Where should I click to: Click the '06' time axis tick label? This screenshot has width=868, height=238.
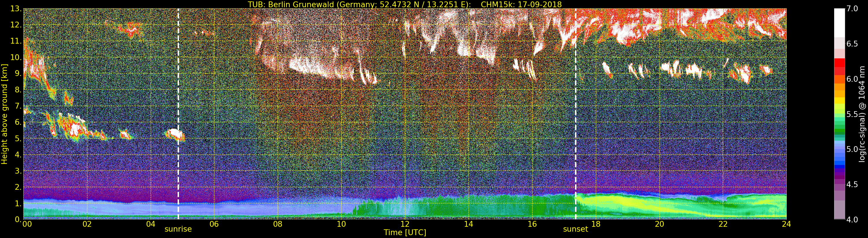214,224
